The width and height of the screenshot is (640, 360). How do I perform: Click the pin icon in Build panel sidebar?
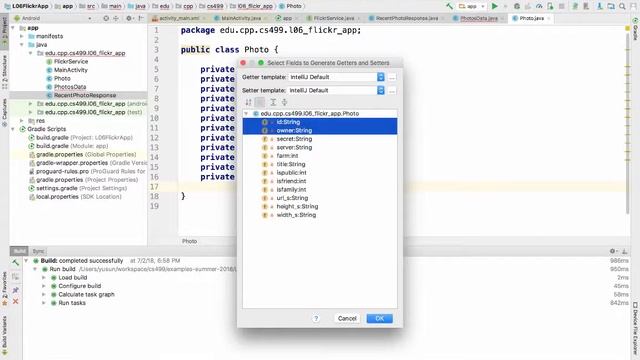coord(16,290)
